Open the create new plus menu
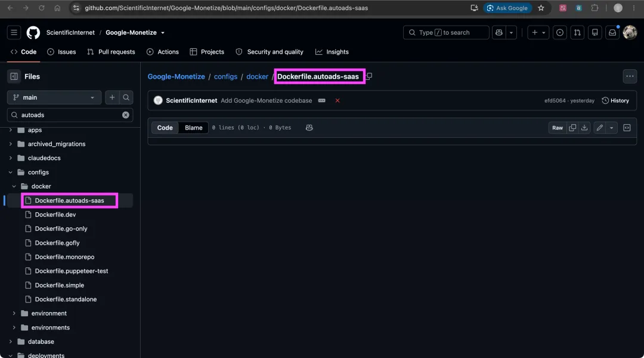 tap(538, 32)
